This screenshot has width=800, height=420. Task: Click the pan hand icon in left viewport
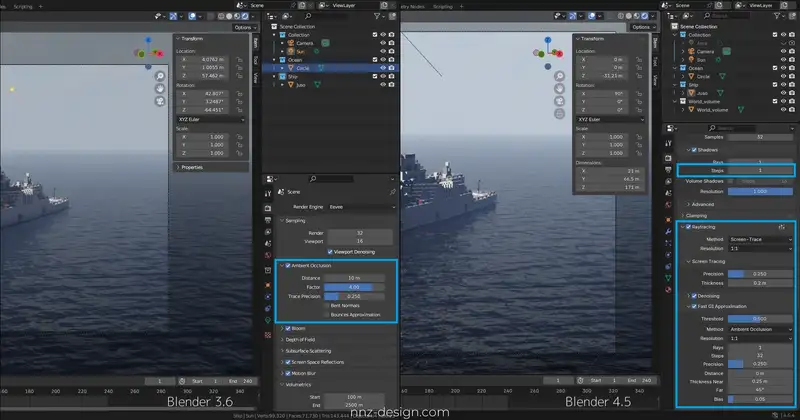coord(160,89)
